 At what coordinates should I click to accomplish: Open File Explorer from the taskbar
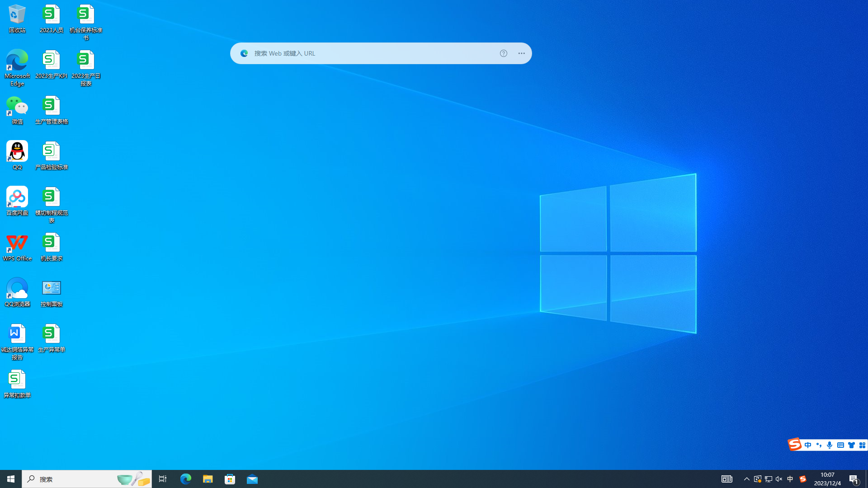[x=208, y=479]
